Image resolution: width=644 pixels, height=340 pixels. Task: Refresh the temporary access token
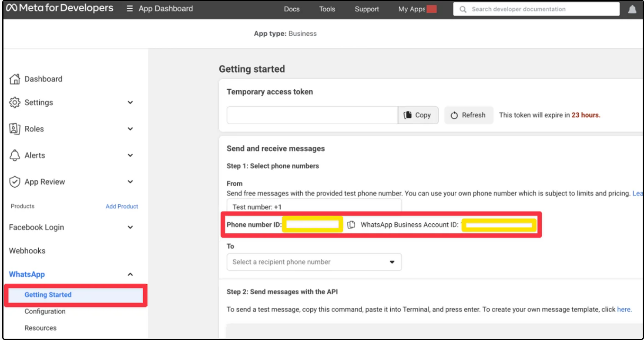[x=468, y=115]
